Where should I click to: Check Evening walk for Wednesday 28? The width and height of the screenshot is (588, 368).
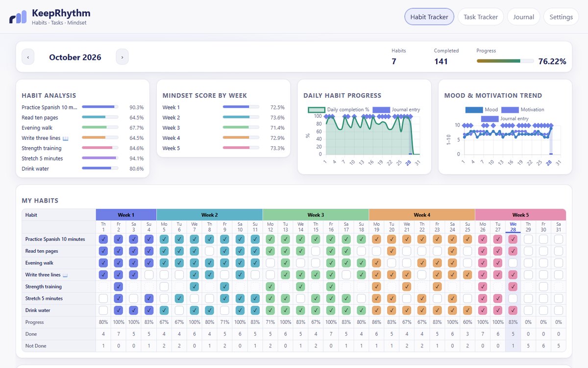pos(513,263)
